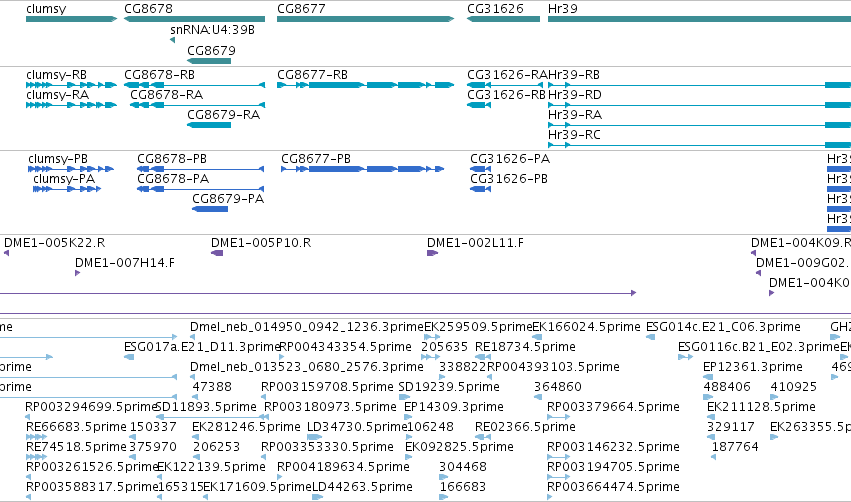Open EST ESG017a.E21_D11.3prime
Image resolution: width=851 pixels, height=502 pixels.
coord(202,347)
